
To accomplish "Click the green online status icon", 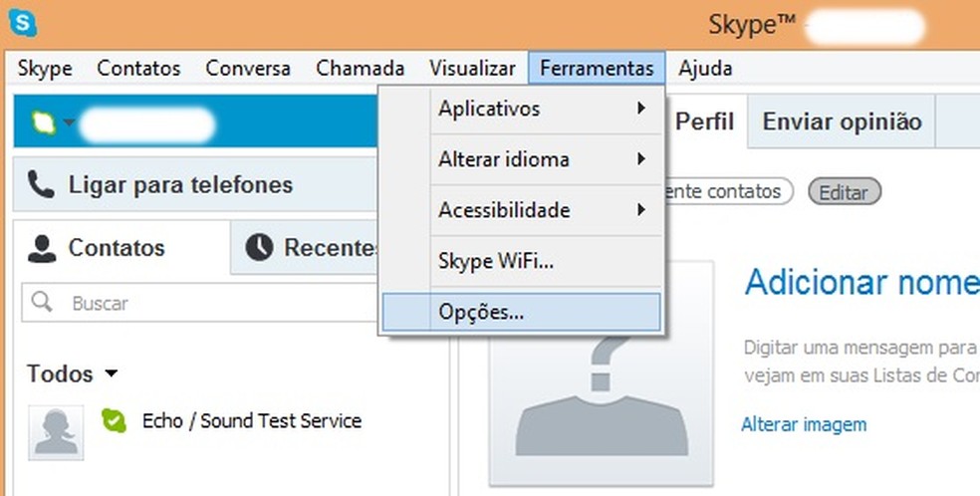I will (42, 123).
